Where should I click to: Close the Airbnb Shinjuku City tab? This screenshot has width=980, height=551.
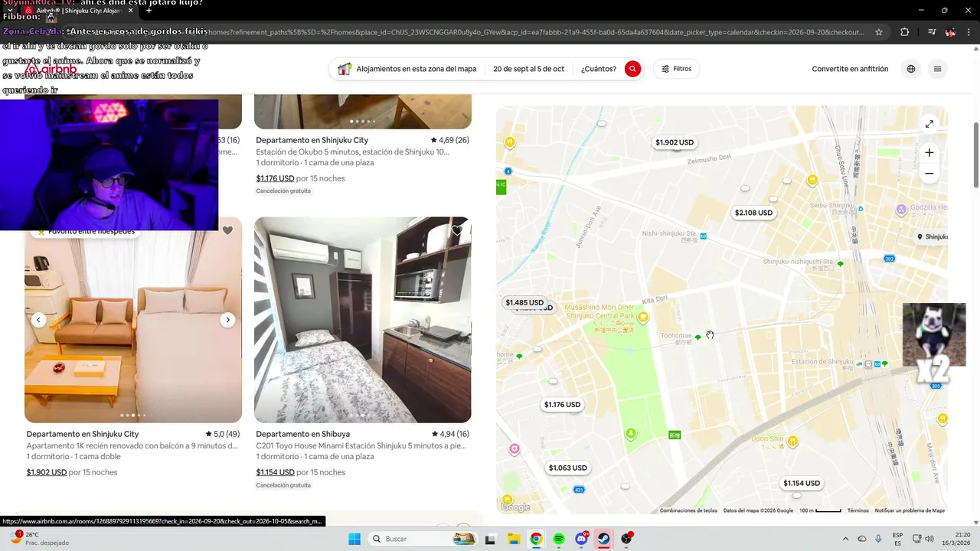click(131, 11)
